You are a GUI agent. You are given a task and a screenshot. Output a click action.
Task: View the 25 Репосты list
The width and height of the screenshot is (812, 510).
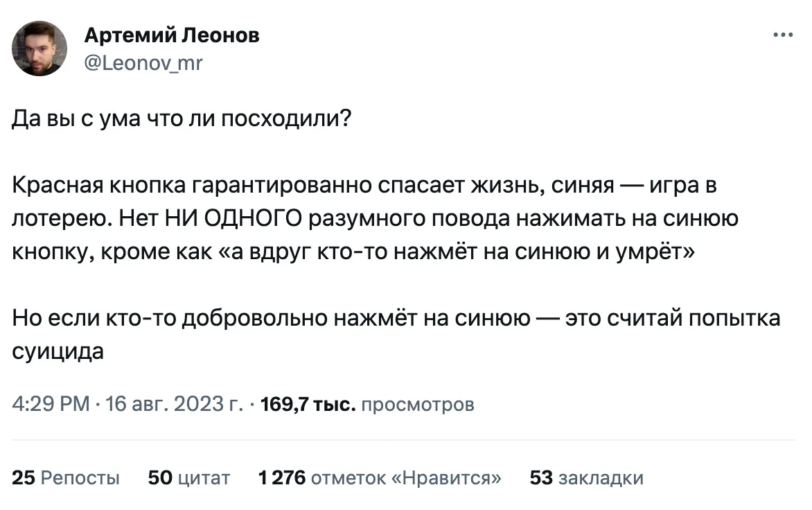pos(66,478)
